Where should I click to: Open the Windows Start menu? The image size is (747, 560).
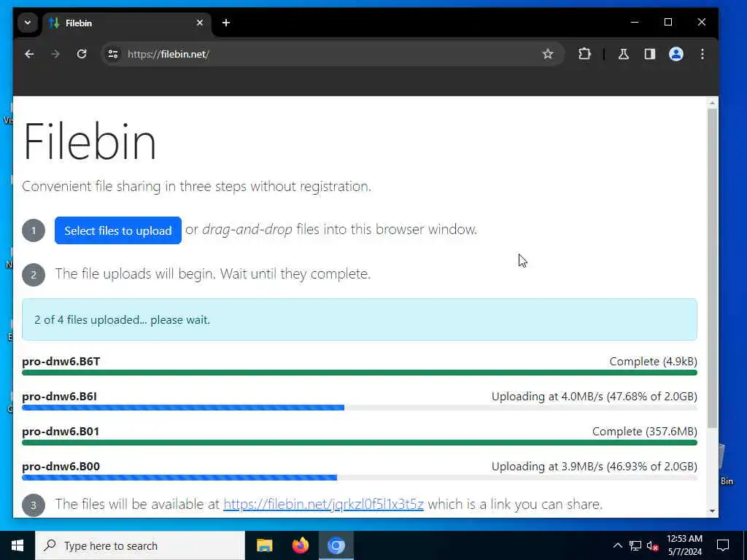coord(18,545)
